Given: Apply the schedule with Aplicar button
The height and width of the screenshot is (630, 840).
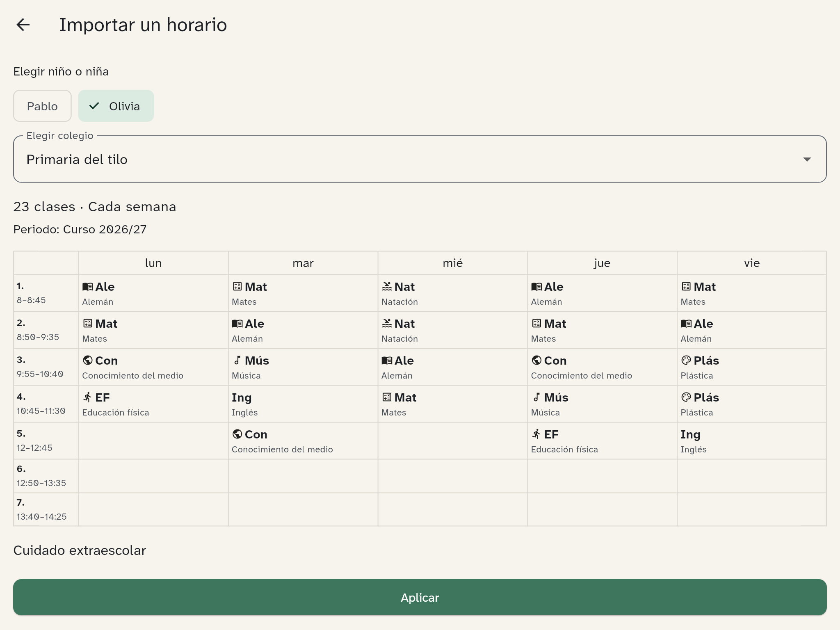Looking at the screenshot, I should coord(420,597).
